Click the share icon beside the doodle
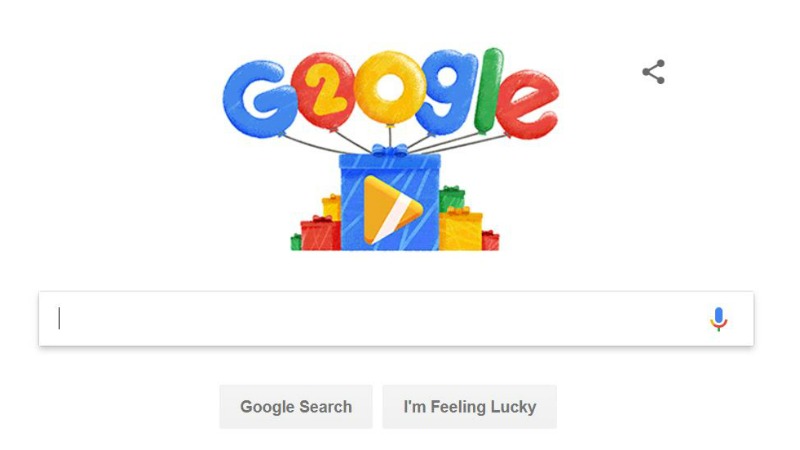800x450 pixels. [x=654, y=72]
